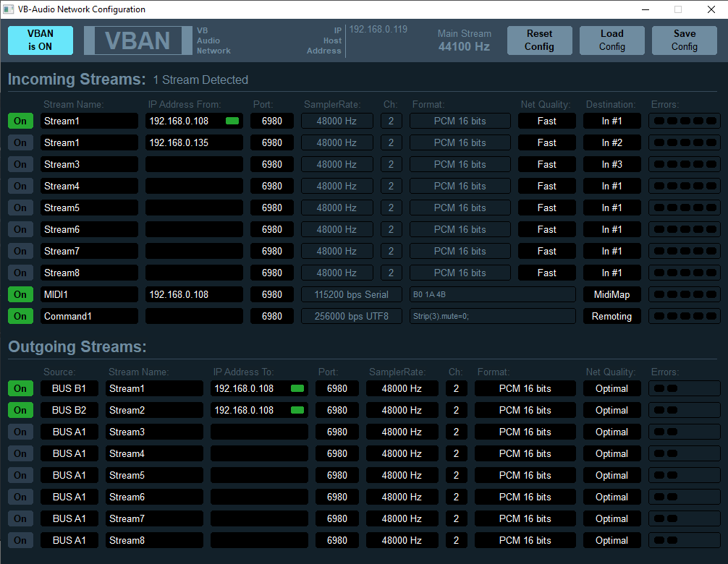Image resolution: width=728 pixels, height=564 pixels.
Task: Toggle the MIDI1 stream On button
Action: [20, 294]
